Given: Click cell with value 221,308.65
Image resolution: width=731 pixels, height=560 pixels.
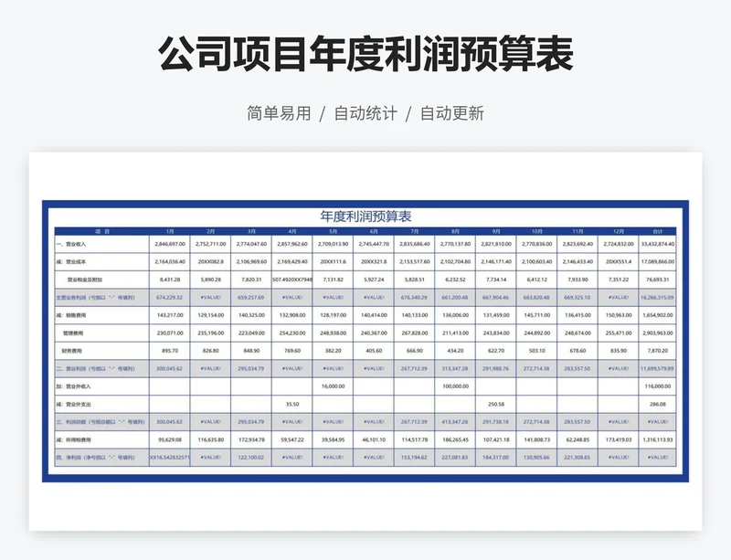Looking at the screenshot, I should click(x=577, y=458).
